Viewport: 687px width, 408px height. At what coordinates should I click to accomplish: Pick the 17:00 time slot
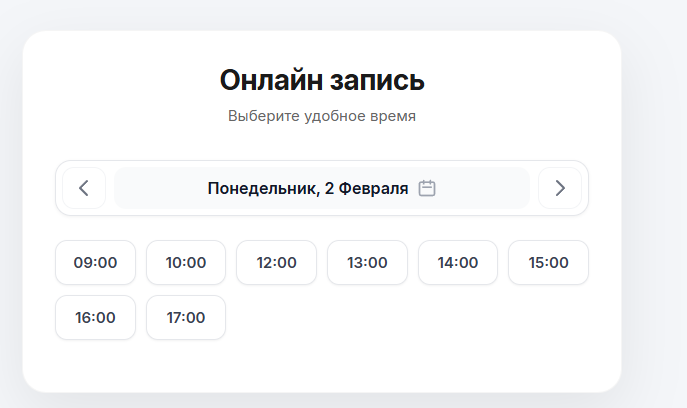186,318
